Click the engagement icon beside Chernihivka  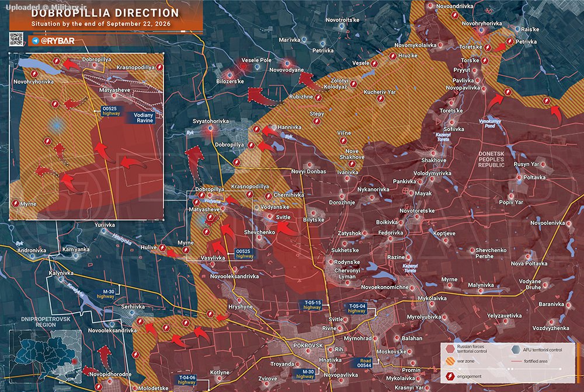268,196
